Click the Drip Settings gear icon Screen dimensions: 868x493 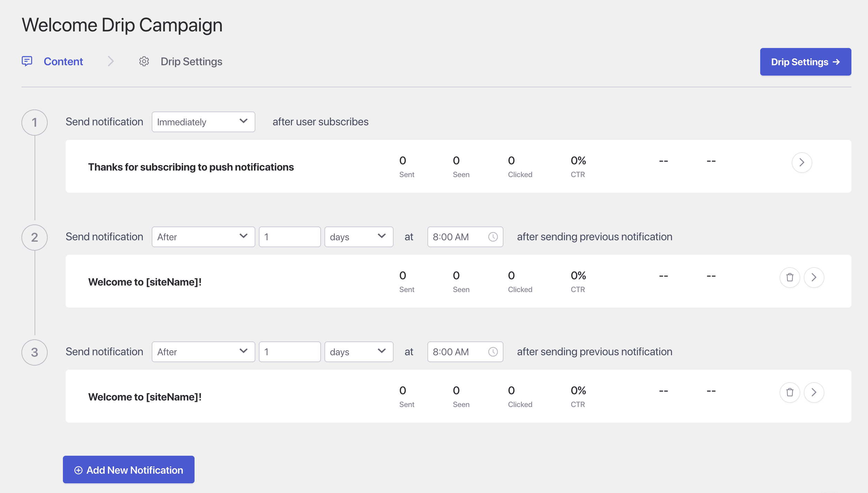click(144, 61)
